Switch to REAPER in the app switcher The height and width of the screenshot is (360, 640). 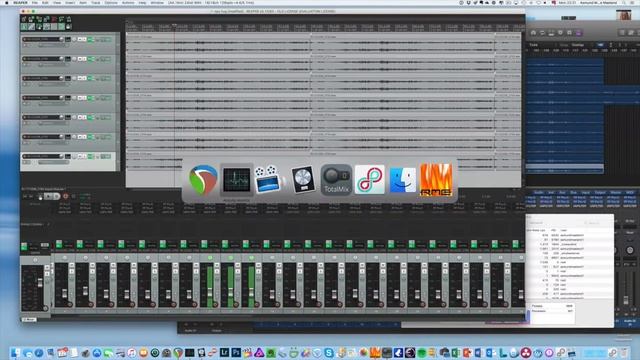click(203, 180)
